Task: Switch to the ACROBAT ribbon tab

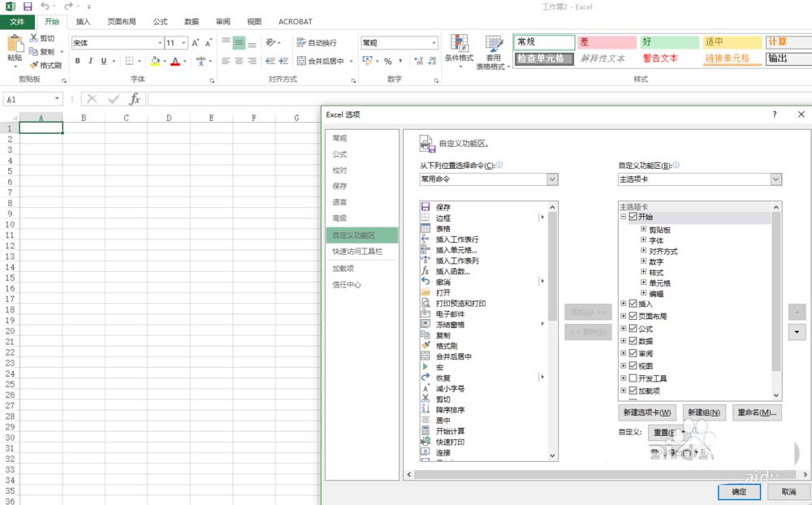Action: pyautogui.click(x=296, y=22)
